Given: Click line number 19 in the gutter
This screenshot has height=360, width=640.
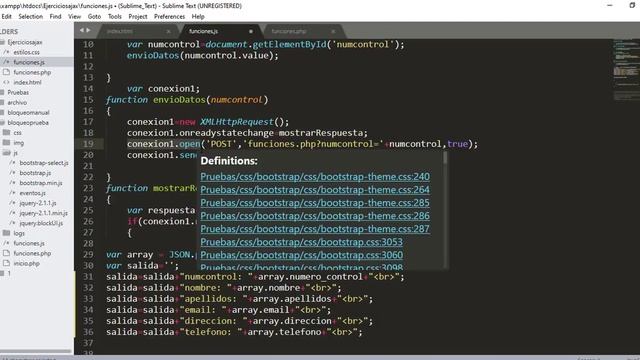Looking at the screenshot, I should [x=88, y=144].
